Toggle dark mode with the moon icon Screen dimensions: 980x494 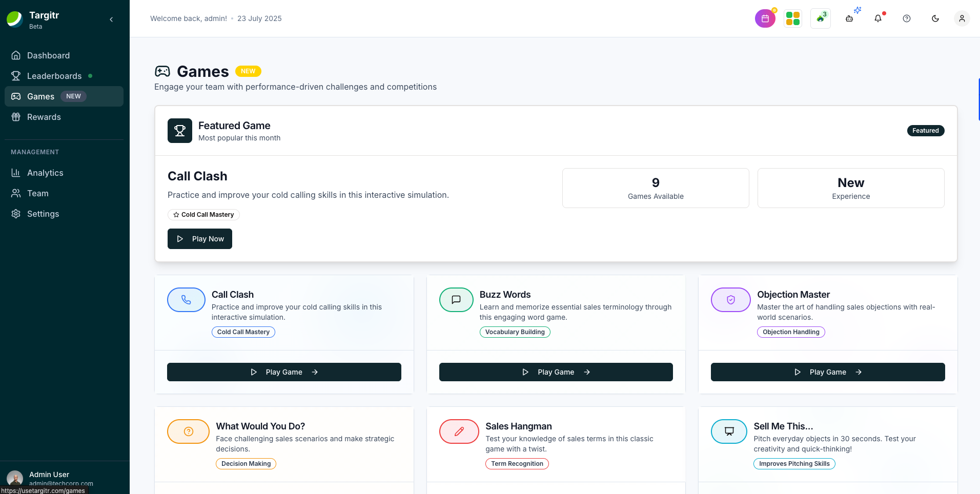point(935,18)
